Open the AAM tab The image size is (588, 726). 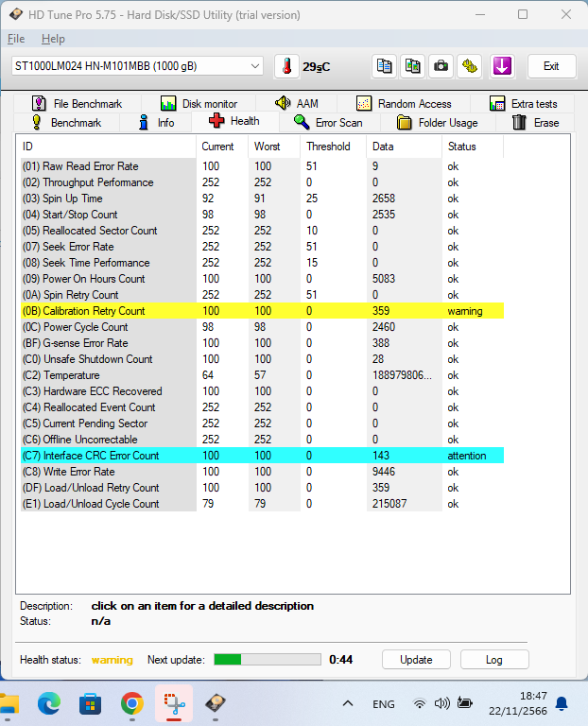(x=296, y=104)
